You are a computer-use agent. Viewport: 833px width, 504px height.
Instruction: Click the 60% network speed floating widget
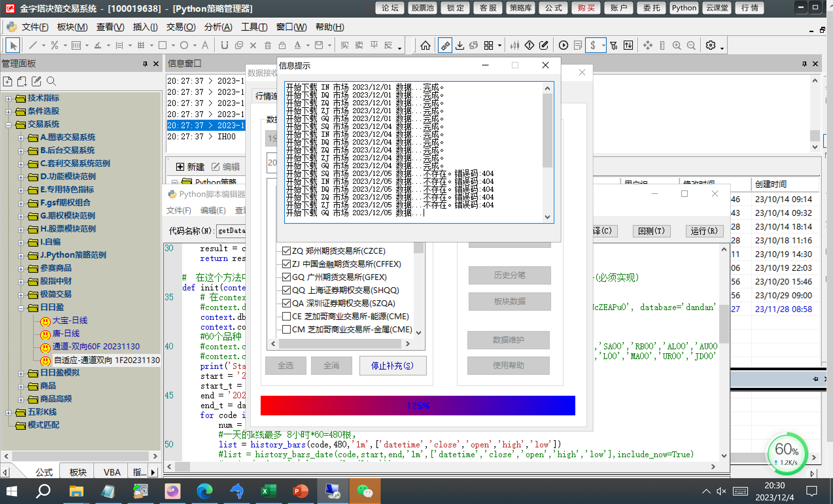[x=787, y=454]
